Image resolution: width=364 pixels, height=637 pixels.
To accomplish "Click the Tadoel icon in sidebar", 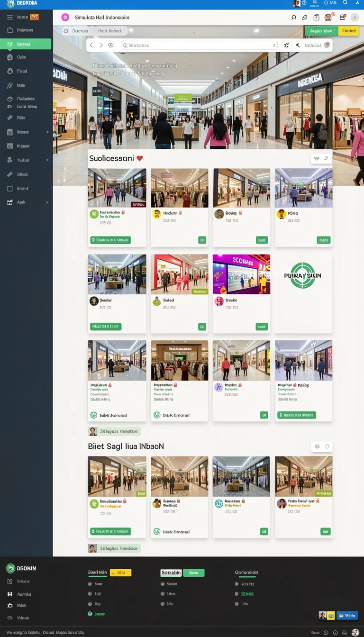I will point(10,160).
